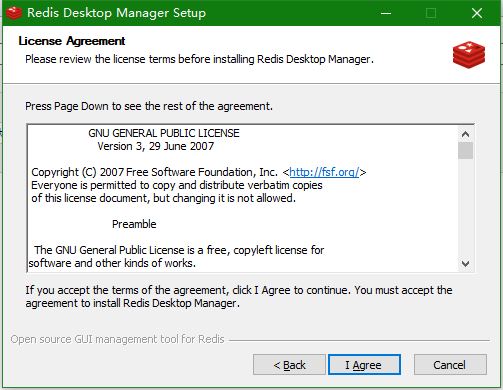
Task: Minimize the Redis Desktop Manager Setup window
Action: (386, 13)
